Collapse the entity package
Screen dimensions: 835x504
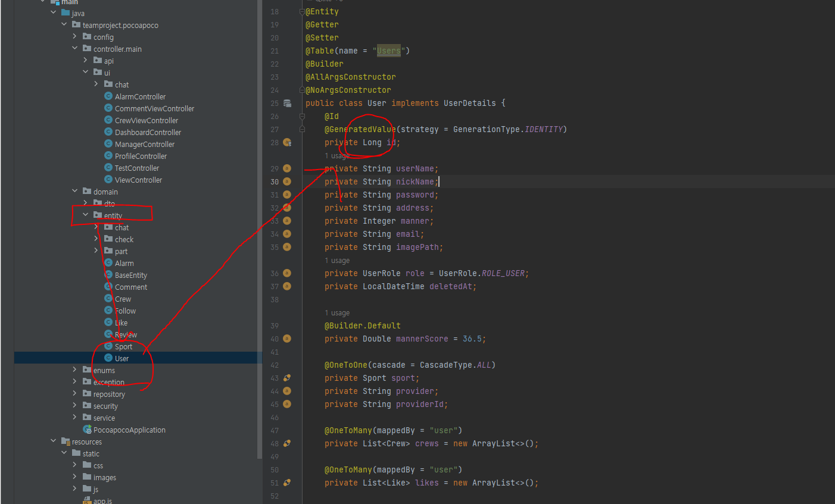click(86, 215)
